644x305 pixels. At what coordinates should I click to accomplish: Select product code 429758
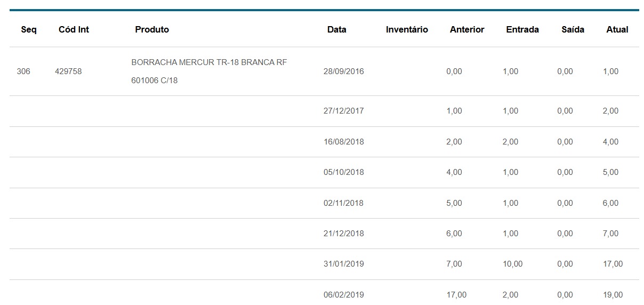click(68, 71)
